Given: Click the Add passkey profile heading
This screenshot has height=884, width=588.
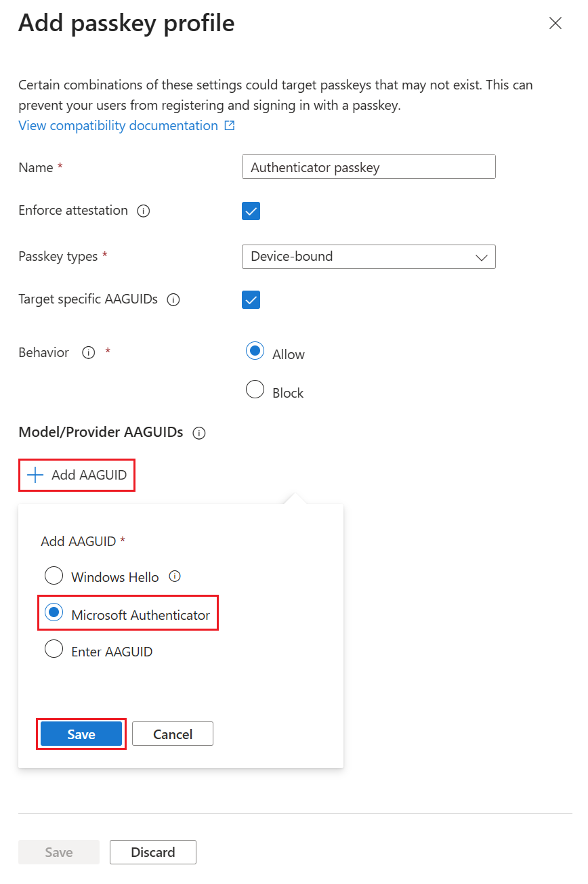Looking at the screenshot, I should click(x=127, y=24).
